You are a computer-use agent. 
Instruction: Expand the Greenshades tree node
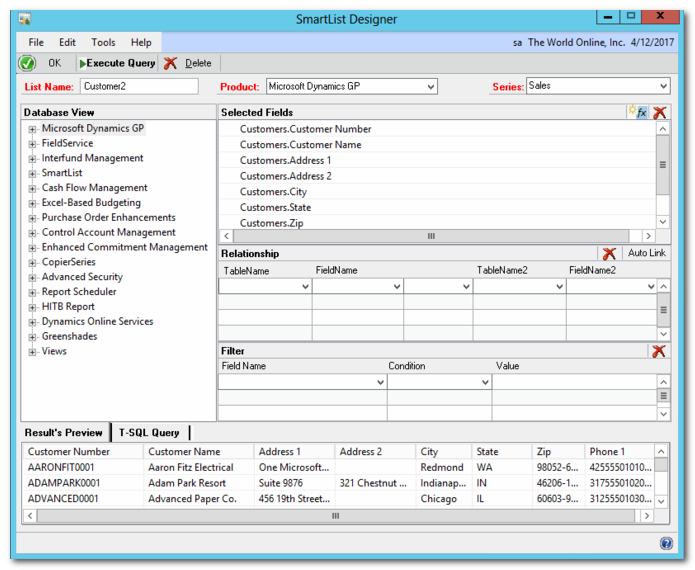tap(32, 337)
